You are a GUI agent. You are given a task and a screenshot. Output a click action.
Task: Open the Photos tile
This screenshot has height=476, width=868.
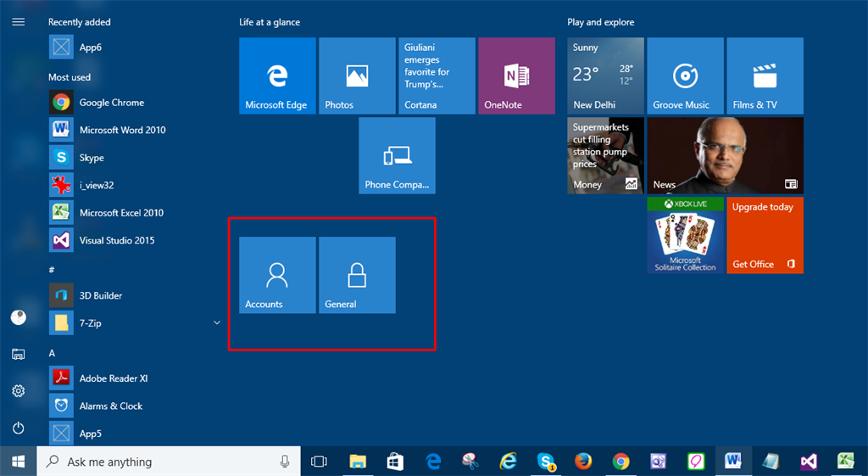[x=357, y=76]
